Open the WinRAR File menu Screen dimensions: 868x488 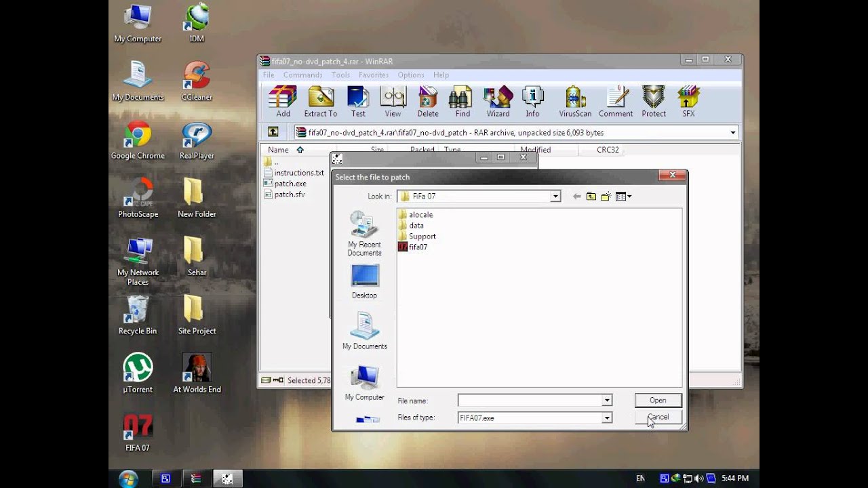click(x=269, y=75)
